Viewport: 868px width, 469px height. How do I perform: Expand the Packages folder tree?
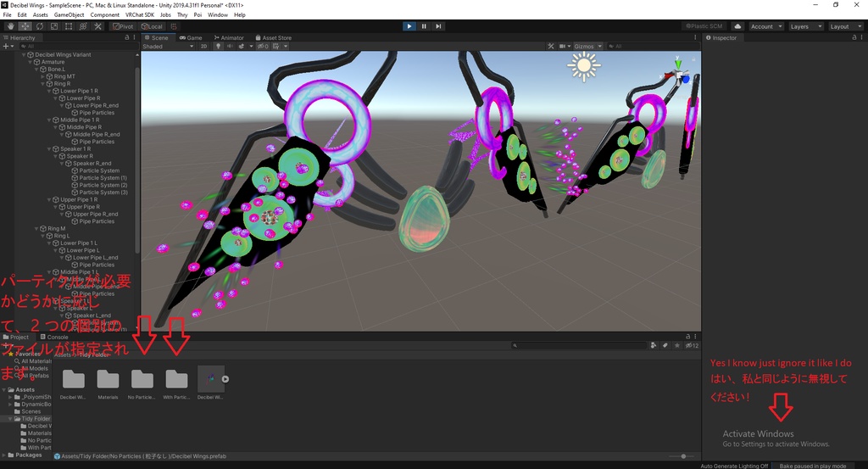tap(4, 455)
